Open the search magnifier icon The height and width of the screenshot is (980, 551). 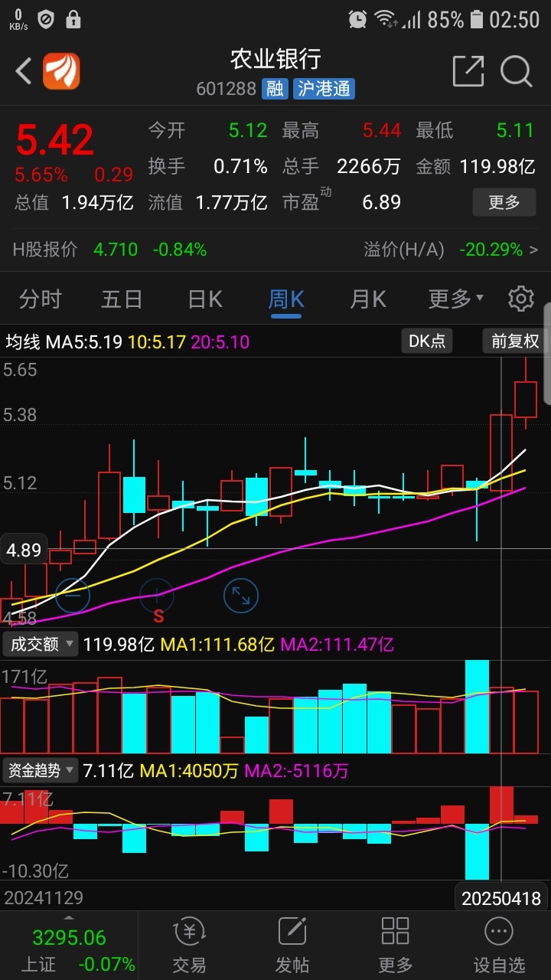pos(517,71)
